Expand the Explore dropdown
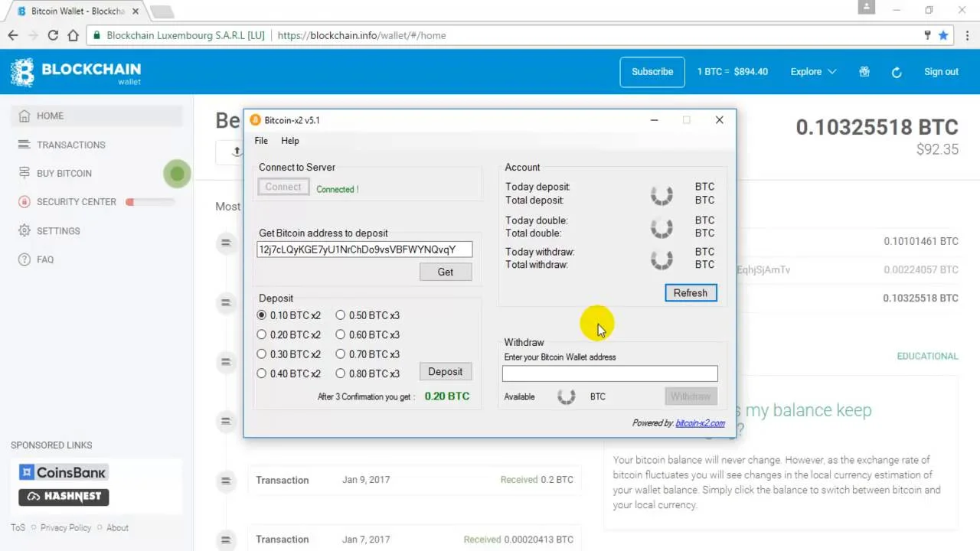The image size is (980, 551). 813,72
